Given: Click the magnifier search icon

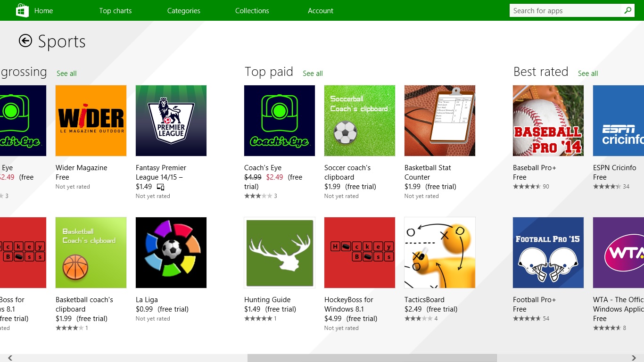Looking at the screenshot, I should pyautogui.click(x=628, y=10).
